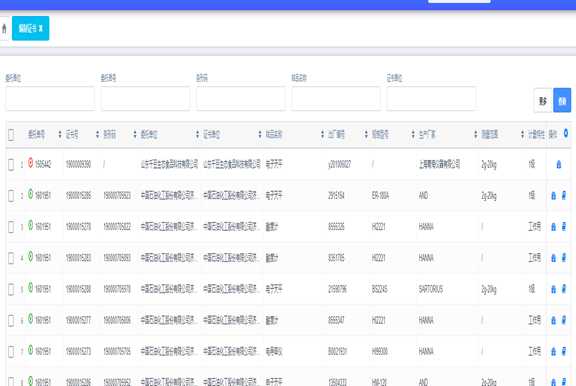Click green status icon in row 4 (1900015283)

point(30,256)
